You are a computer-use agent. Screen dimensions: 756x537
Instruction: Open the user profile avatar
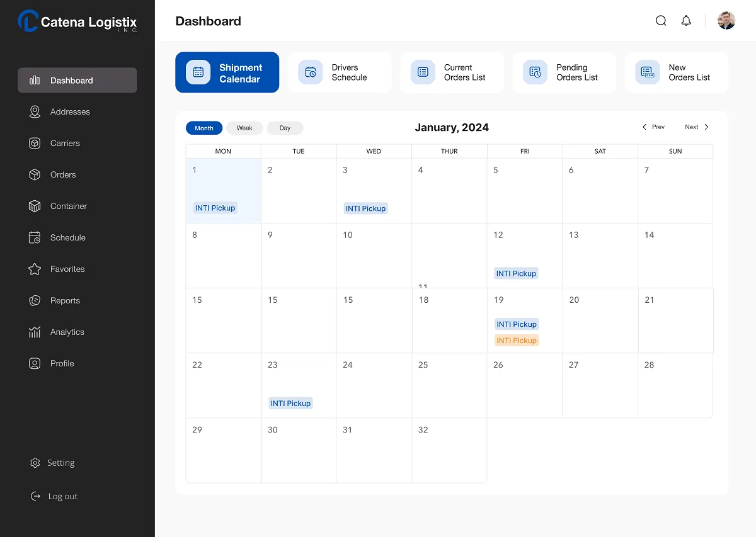point(726,21)
